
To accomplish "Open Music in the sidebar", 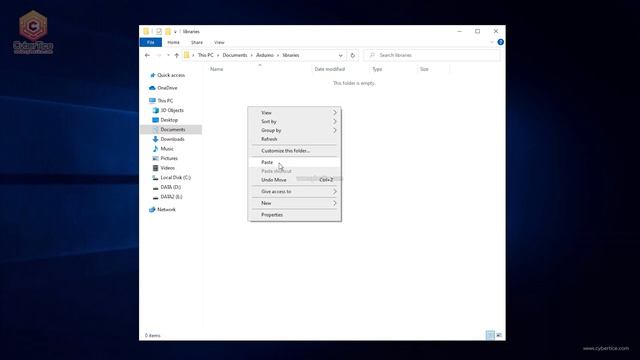I will 167,149.
